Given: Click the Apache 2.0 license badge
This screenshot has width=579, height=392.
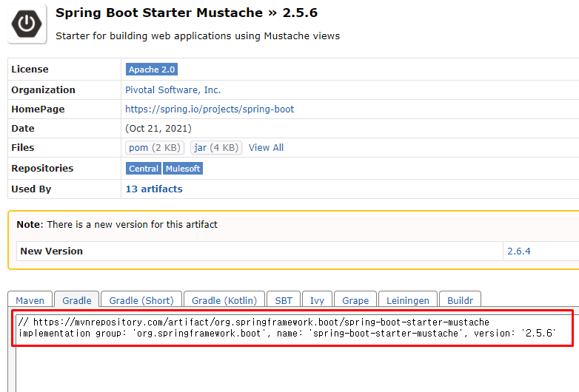Looking at the screenshot, I should point(152,70).
